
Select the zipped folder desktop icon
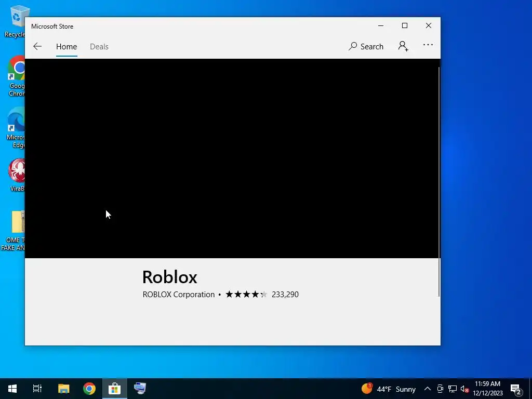pos(14,231)
